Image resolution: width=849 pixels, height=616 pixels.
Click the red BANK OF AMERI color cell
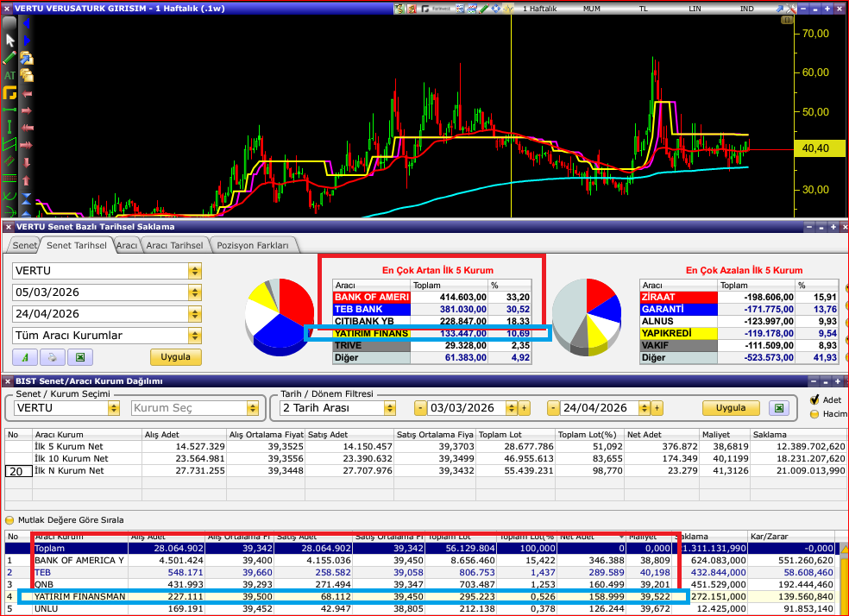371,297
